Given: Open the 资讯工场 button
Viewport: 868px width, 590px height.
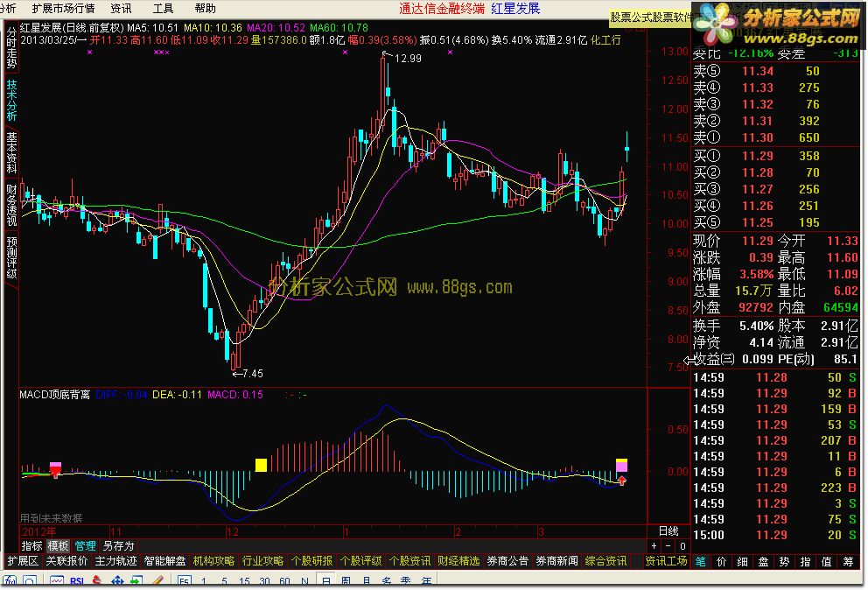Looking at the screenshot, I should pos(666,561).
